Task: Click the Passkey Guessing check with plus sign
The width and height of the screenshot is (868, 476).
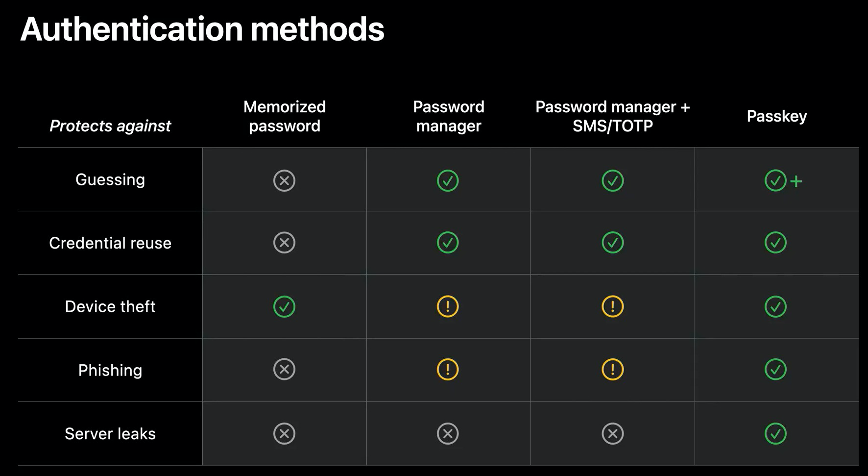Action: tap(783, 180)
